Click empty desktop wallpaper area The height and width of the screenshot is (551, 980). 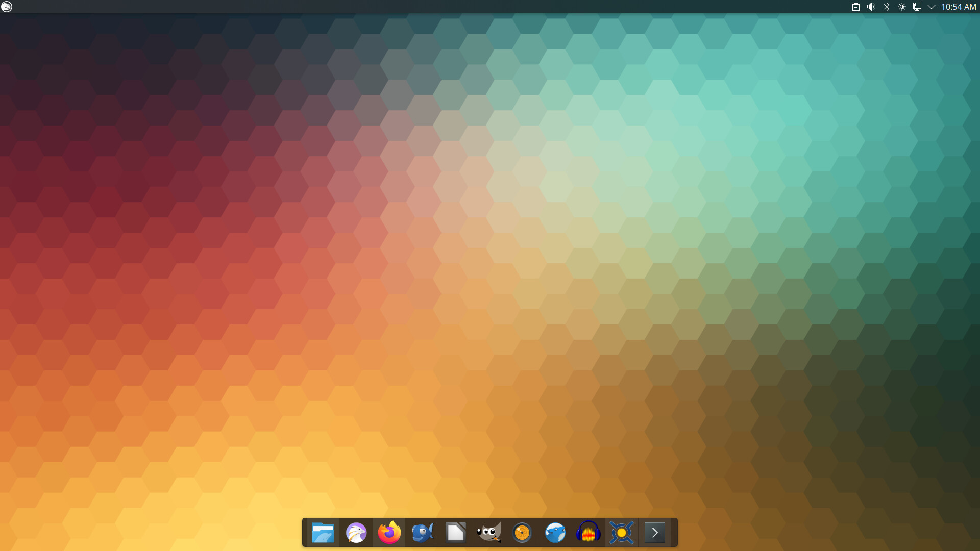click(490, 255)
